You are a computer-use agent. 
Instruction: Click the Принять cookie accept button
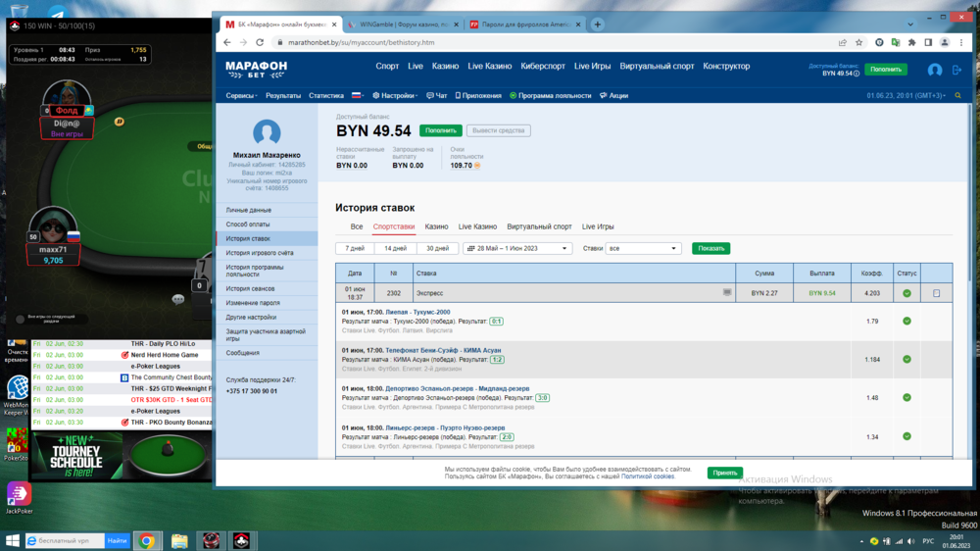pyautogui.click(x=724, y=473)
